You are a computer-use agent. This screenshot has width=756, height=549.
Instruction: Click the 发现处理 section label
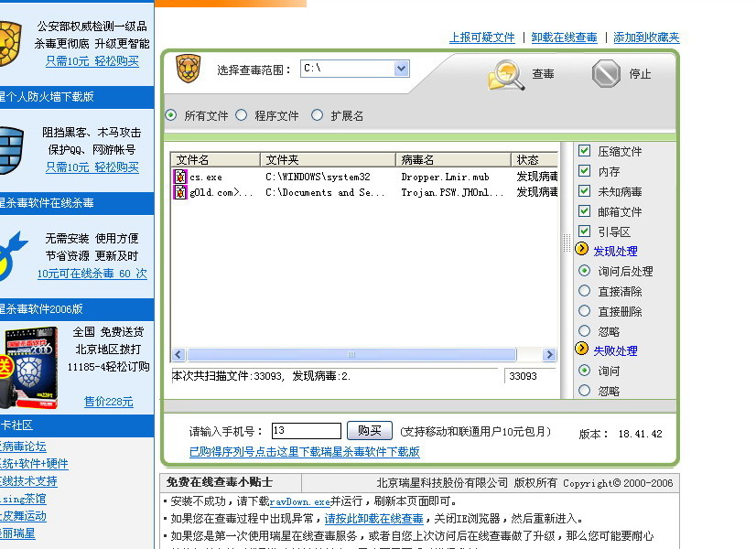pyautogui.click(x=615, y=251)
